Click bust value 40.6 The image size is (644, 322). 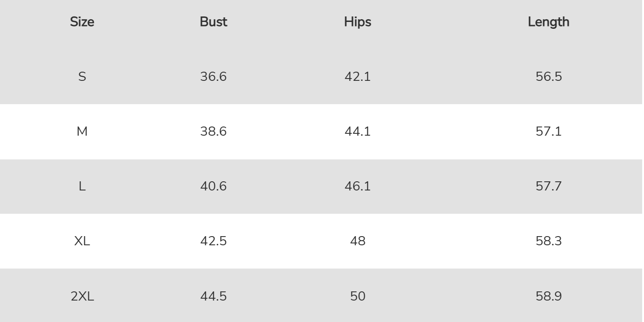point(214,186)
